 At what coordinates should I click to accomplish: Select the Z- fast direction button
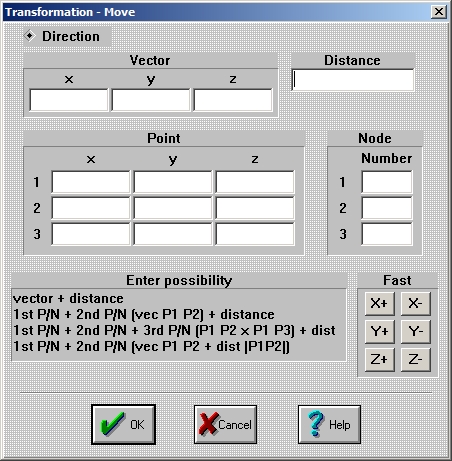click(415, 360)
